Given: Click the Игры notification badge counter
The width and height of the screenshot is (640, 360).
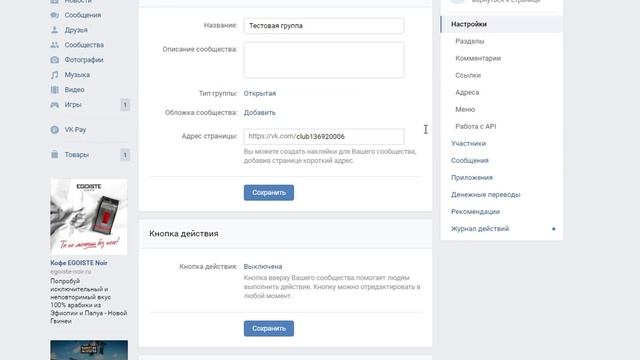Looking at the screenshot, I should tap(125, 105).
